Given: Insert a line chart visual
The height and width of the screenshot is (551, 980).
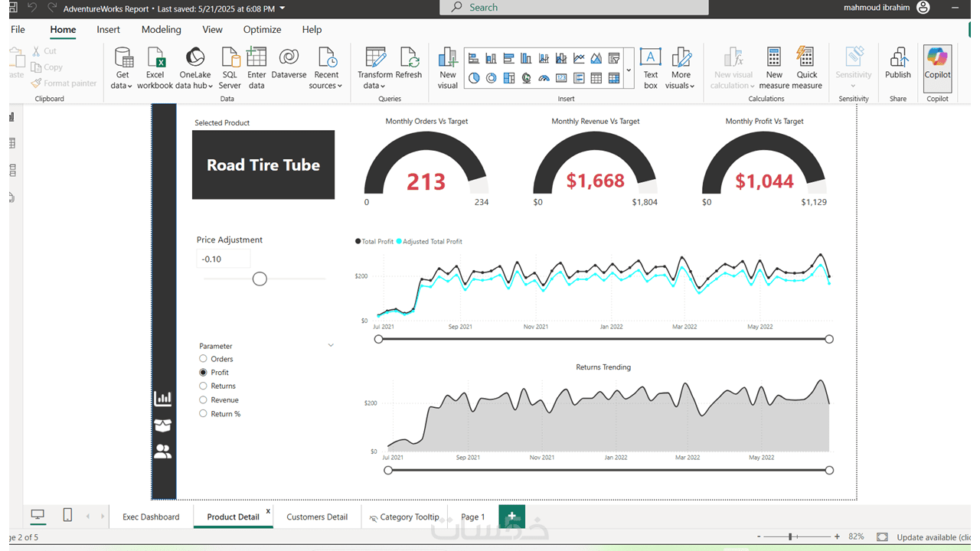Looking at the screenshot, I should point(579,58).
